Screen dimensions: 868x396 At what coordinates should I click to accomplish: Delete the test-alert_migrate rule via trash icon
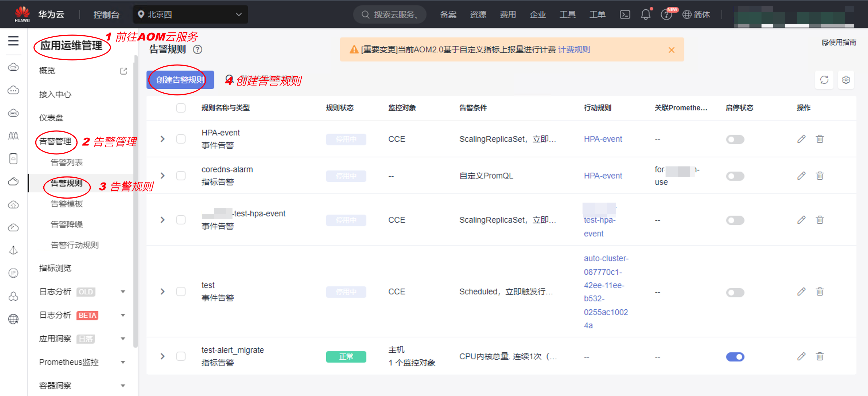click(x=819, y=356)
